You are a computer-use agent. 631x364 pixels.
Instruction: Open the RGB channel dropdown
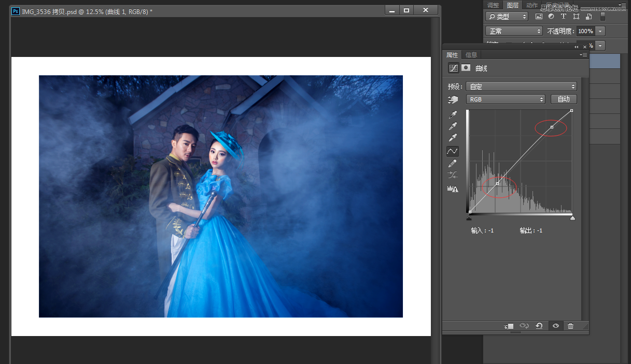pyautogui.click(x=506, y=99)
